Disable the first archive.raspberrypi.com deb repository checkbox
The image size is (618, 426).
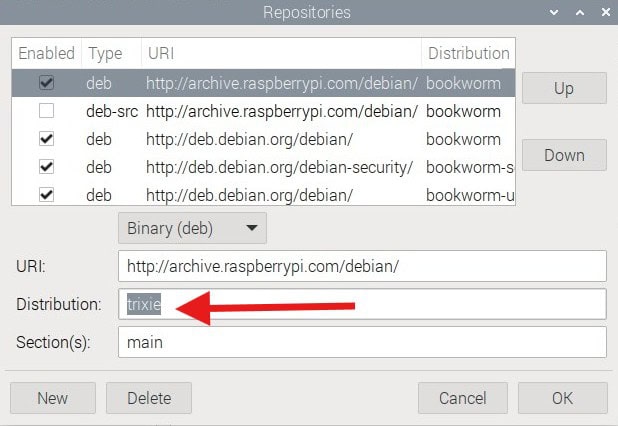click(x=46, y=83)
